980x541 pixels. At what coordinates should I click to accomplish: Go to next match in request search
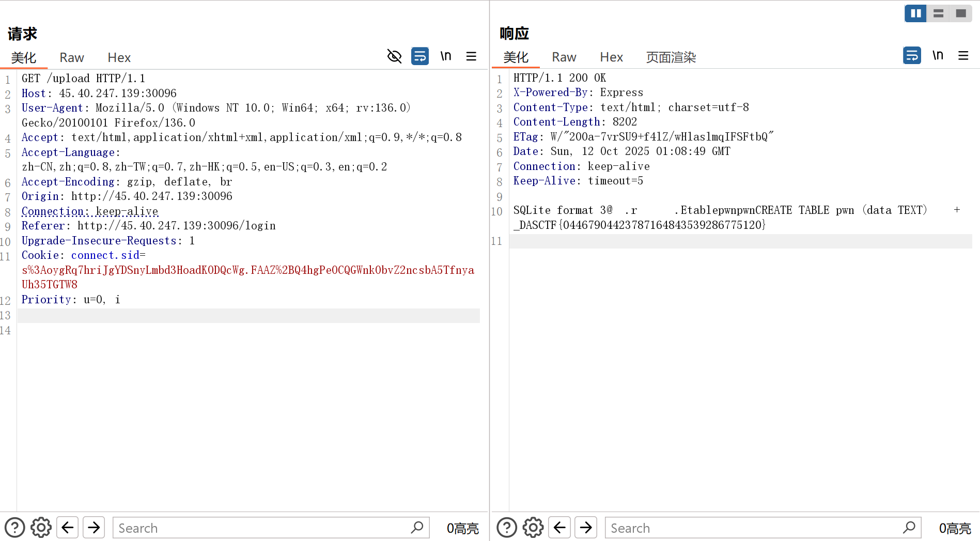click(x=94, y=528)
